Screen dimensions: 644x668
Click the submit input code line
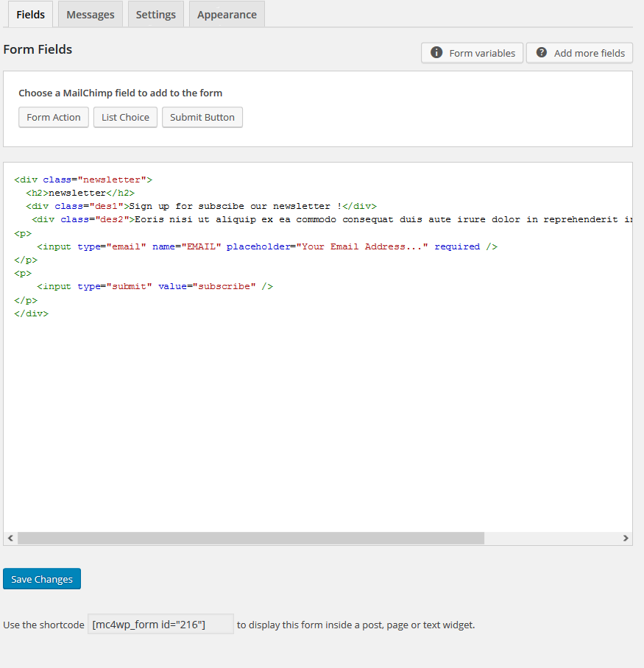pyautogui.click(x=155, y=286)
